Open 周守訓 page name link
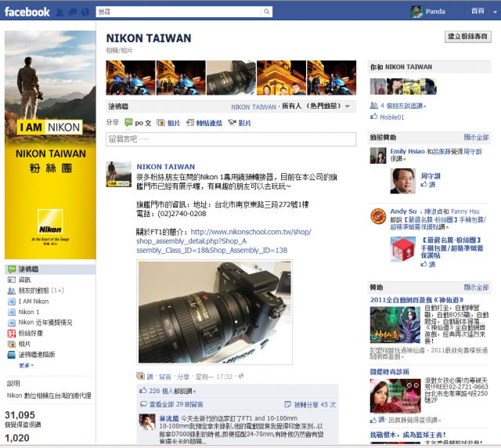 point(431,176)
